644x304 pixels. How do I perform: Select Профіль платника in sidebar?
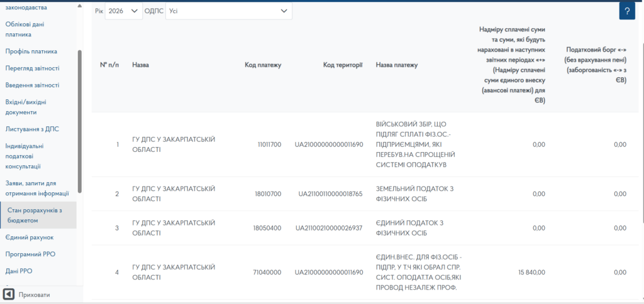31,52
